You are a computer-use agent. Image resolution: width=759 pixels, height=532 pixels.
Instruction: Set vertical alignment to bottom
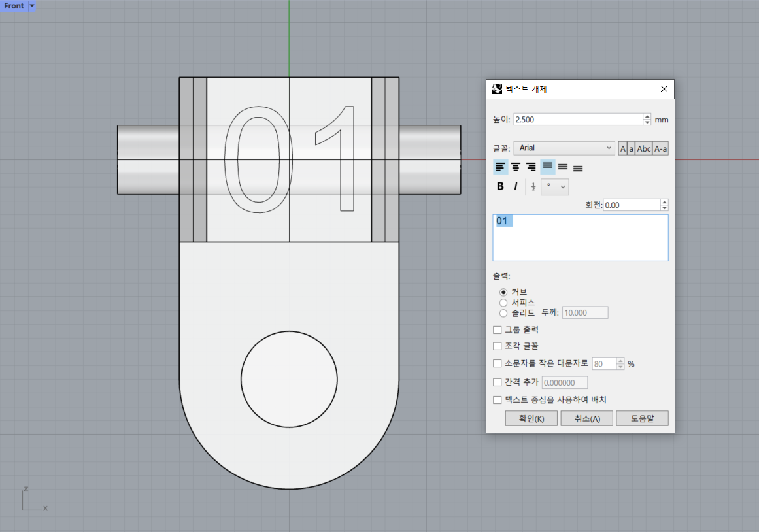point(578,167)
